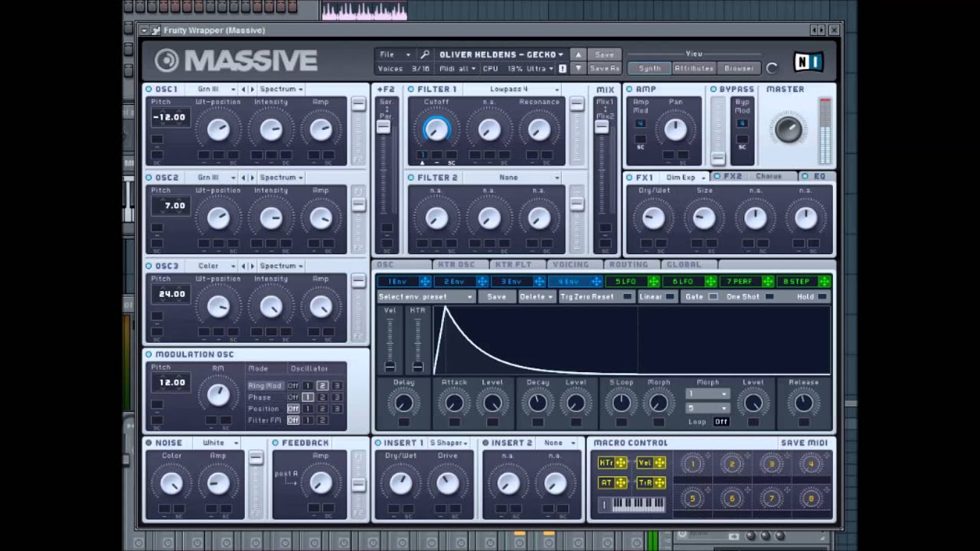The image size is (980, 551).
Task: Click Macro Control knob 1
Action: [693, 464]
